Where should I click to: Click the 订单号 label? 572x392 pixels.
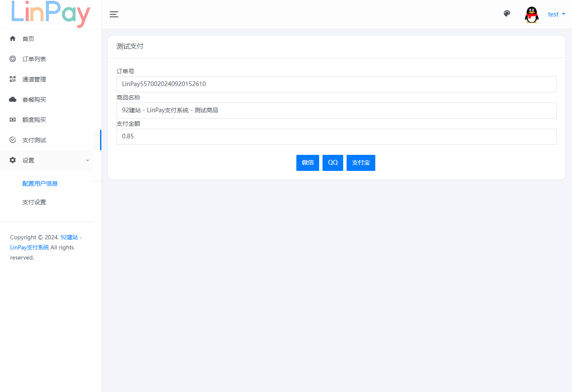coord(125,71)
